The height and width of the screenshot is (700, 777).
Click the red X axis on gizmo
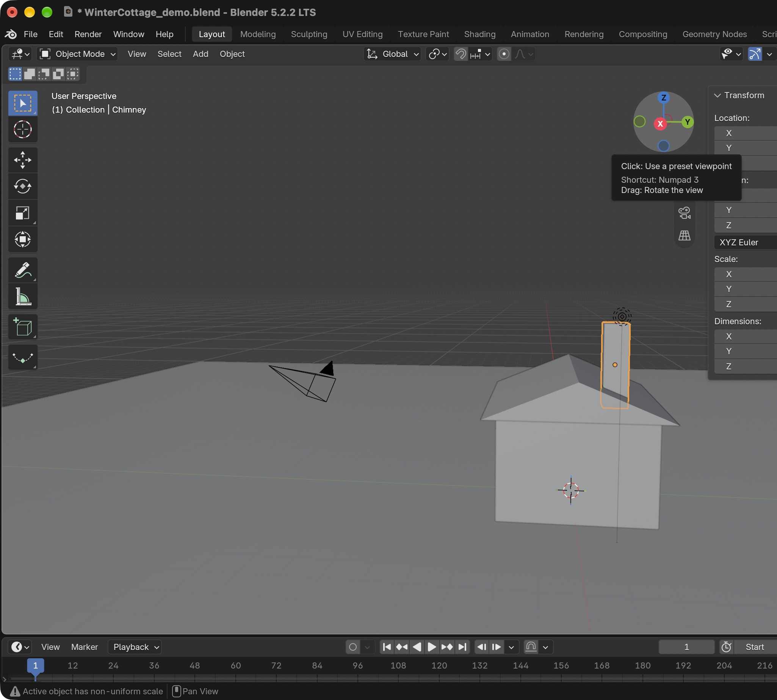point(661,124)
